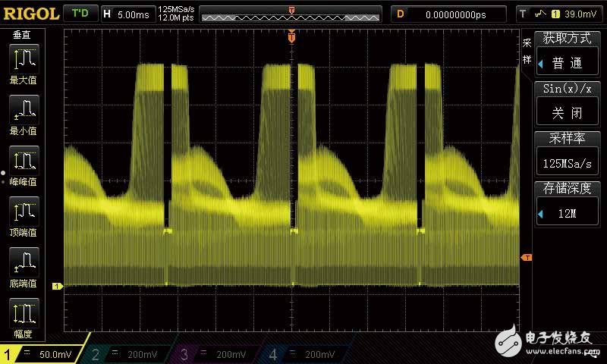607x364 pixels.
Task: Open the 获取方式 acquisition mode selector
Action: coord(565,54)
